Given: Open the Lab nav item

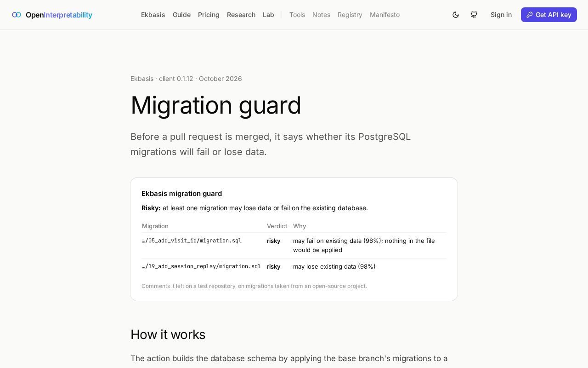Looking at the screenshot, I should pos(268,15).
